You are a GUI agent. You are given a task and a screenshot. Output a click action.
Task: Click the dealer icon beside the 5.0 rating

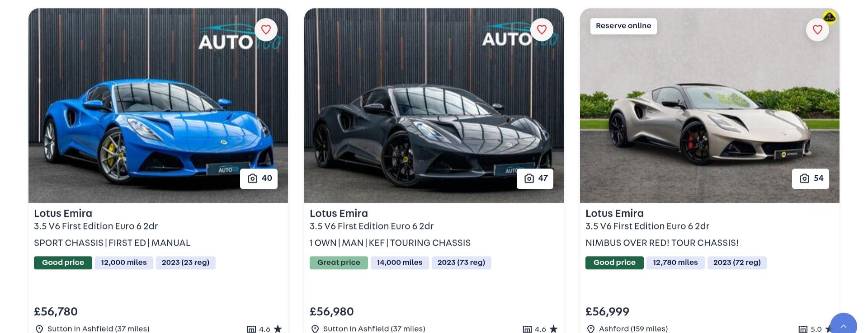tap(803, 329)
